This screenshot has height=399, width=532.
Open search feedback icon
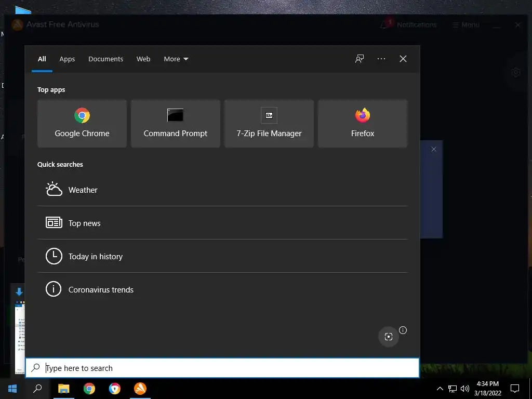point(360,59)
